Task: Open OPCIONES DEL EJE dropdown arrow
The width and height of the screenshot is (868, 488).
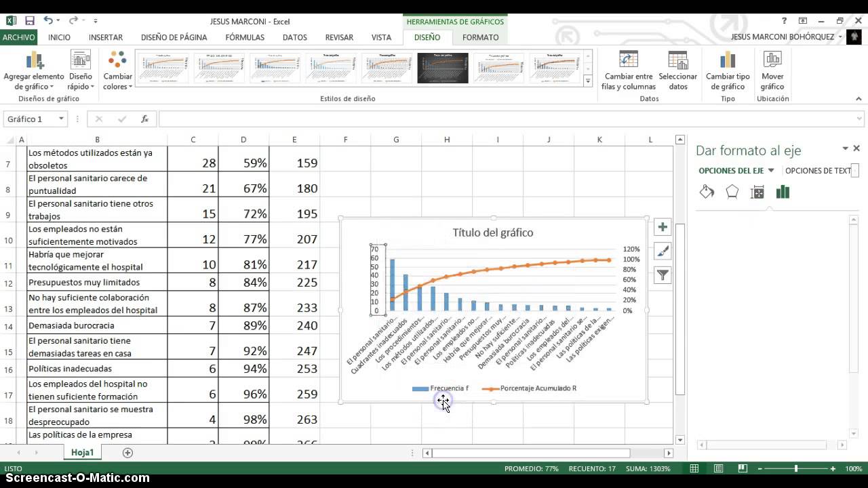Action: coord(771,171)
